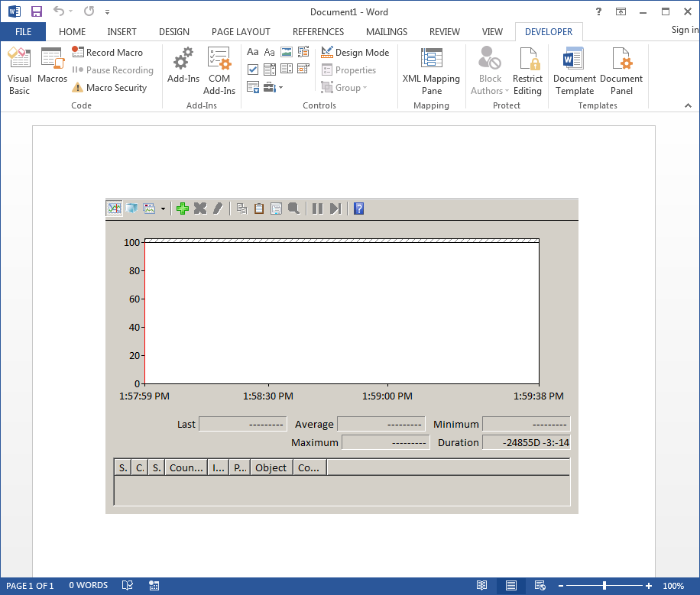Open the FILE backstage menu
700x595 pixels.
[x=23, y=32]
